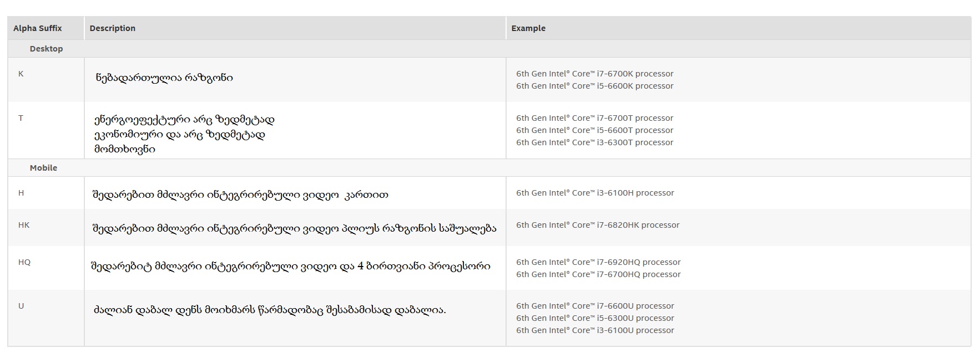The width and height of the screenshot is (980, 358).
Task: Click Core i5-6600K processor text
Action: [x=594, y=86]
